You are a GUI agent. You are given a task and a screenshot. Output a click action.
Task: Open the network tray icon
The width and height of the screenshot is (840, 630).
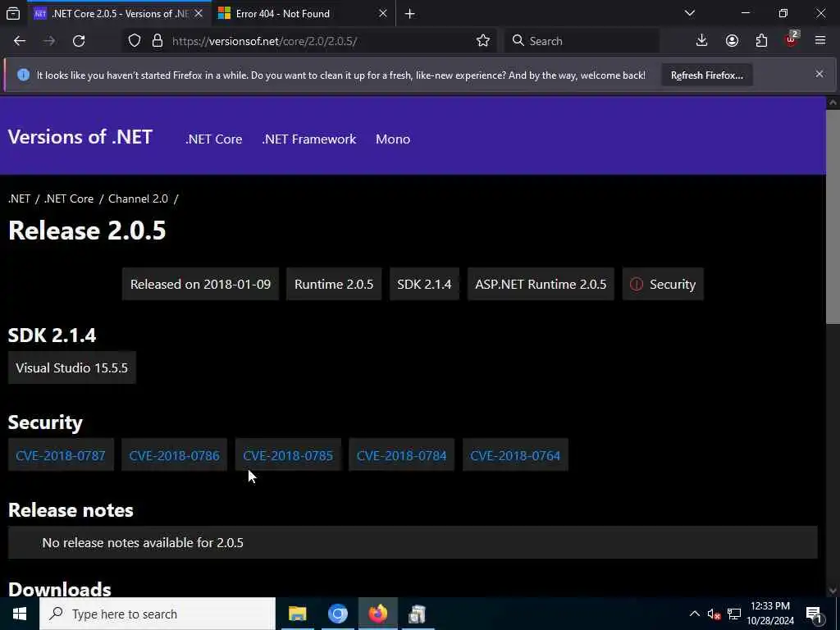click(734, 614)
